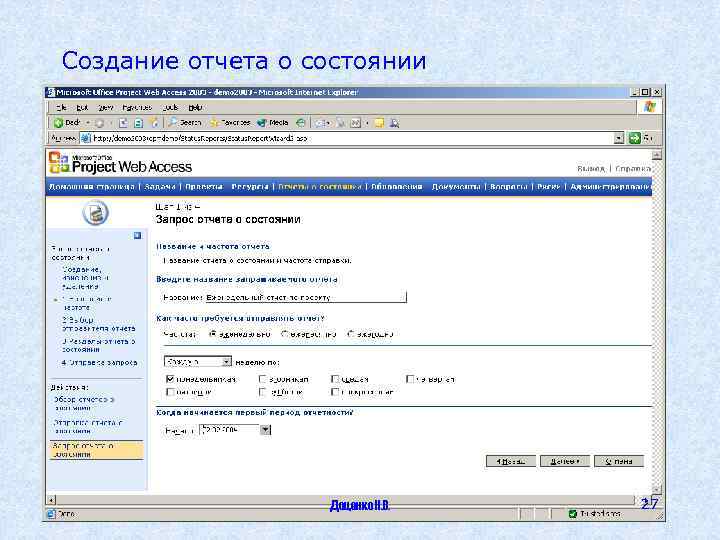Click the round status report sidebar icon

96,213
